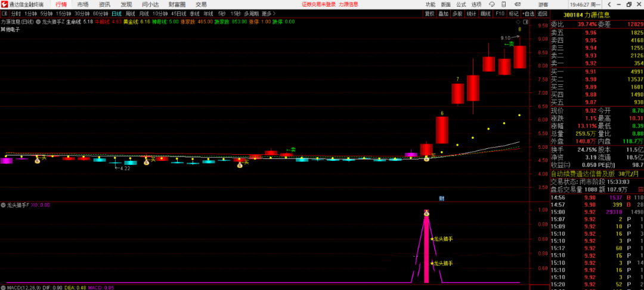Open F10 company info
Viewport: 644px width, 290px height.
tap(500, 13)
